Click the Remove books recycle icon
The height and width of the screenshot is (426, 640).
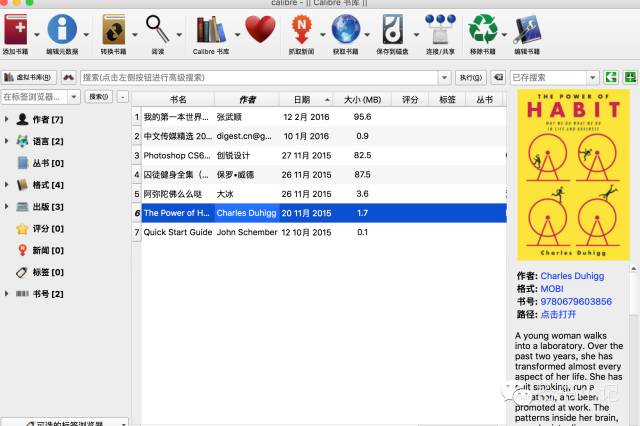(483, 29)
